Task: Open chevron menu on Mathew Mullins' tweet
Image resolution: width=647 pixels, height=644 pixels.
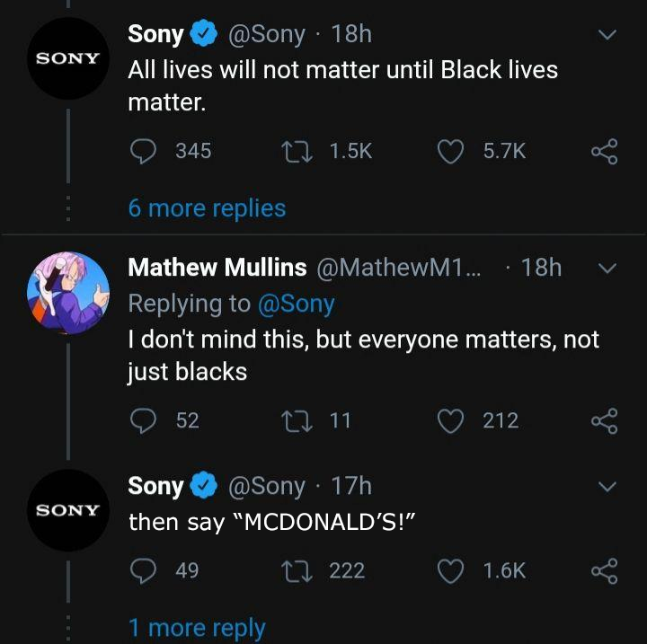Action: 607,269
